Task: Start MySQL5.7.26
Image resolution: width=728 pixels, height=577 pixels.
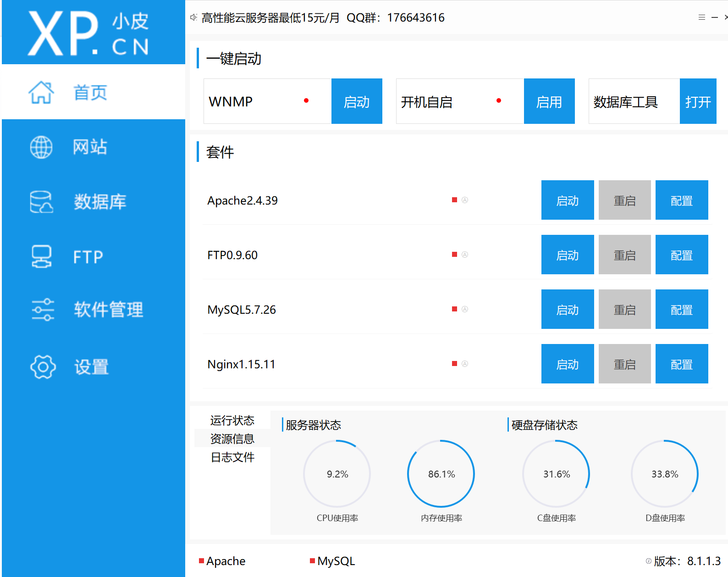Action: pos(568,309)
